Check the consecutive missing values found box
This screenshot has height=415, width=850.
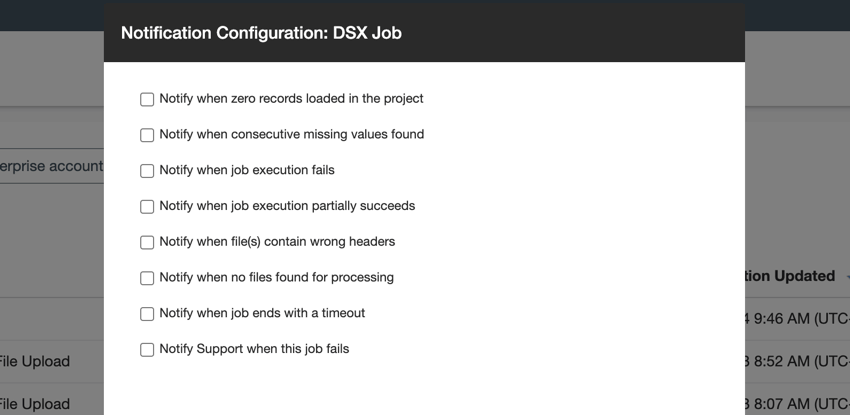pos(147,135)
